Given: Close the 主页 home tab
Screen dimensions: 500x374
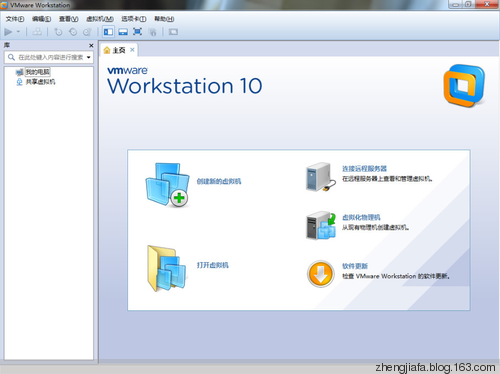Looking at the screenshot, I should [132, 50].
